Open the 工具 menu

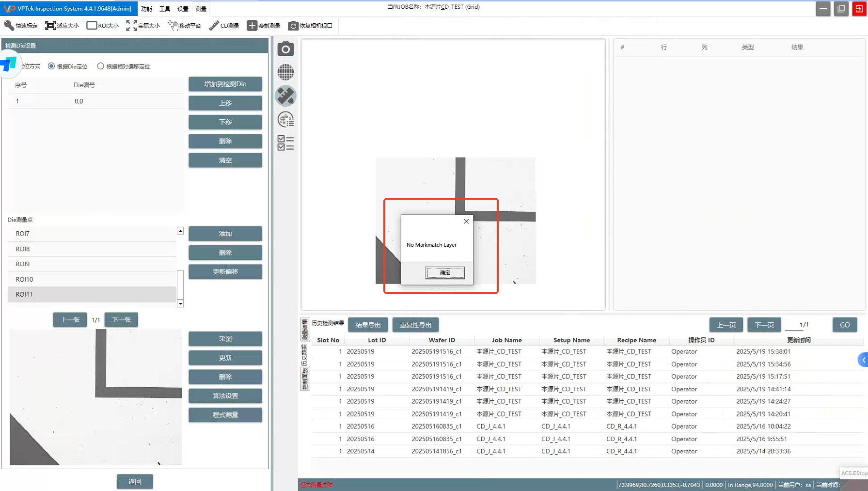click(x=165, y=9)
